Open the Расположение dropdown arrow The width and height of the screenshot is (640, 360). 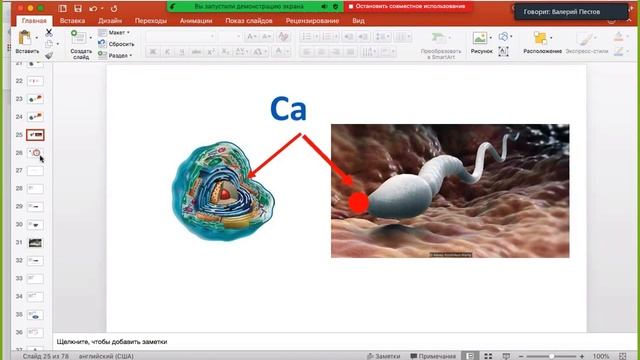pos(551,38)
